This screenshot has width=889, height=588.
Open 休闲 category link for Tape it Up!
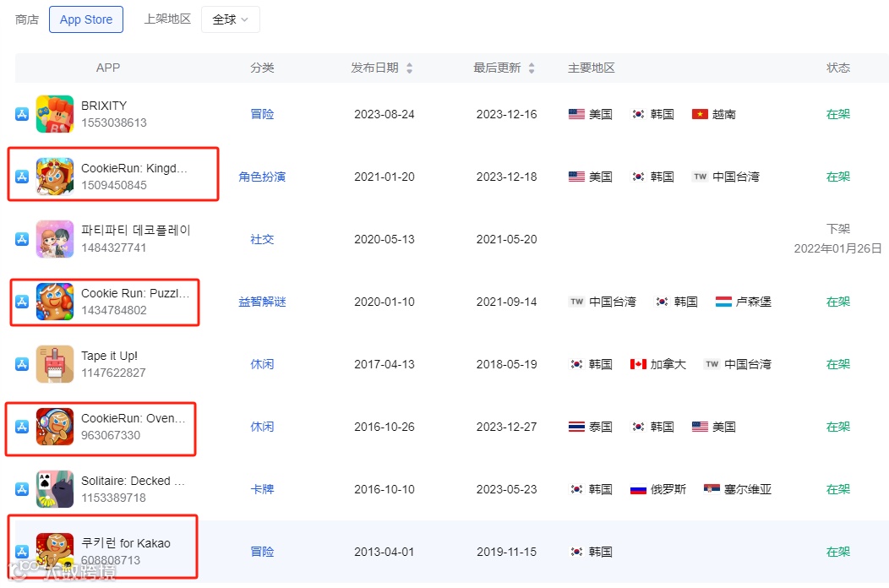tap(262, 364)
